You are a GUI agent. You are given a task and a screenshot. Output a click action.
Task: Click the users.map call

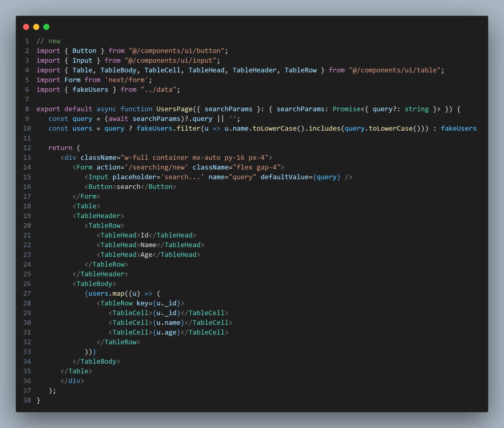106,293
